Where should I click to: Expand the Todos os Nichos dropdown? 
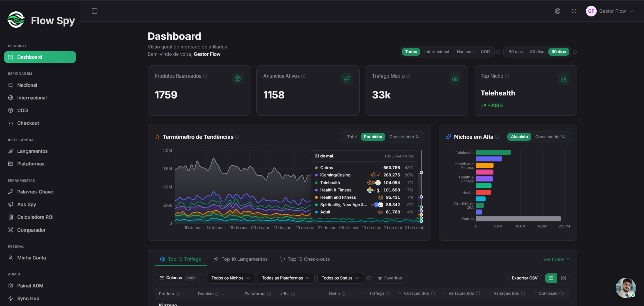tap(231, 278)
